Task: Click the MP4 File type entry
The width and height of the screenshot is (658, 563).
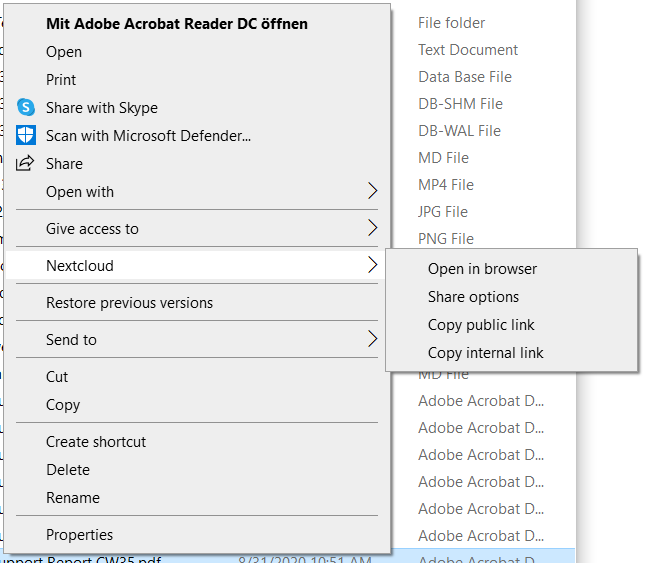Action: pos(446,185)
